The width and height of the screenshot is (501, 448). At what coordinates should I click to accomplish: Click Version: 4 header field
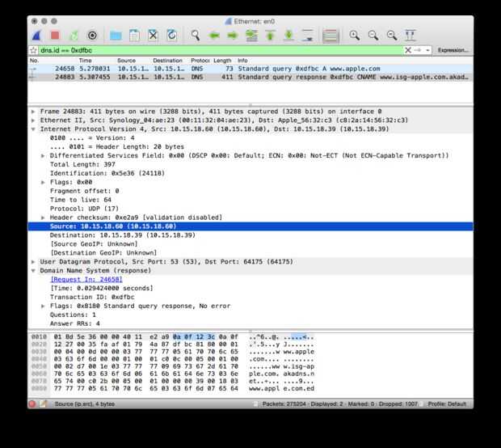[x=92, y=138]
